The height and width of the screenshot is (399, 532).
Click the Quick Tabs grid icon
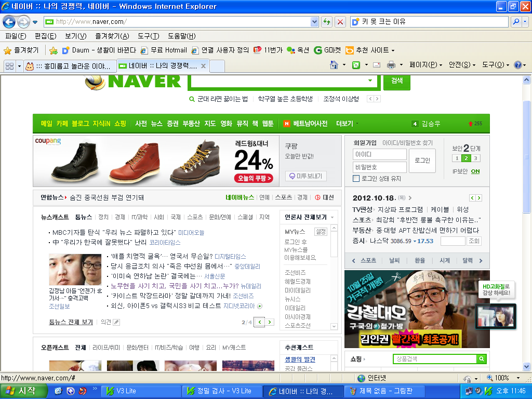click(x=10, y=66)
